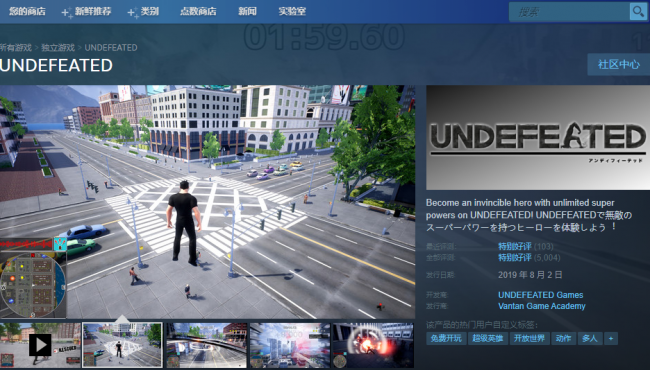
Task: Click the plus button to add tags
Action: (611, 339)
